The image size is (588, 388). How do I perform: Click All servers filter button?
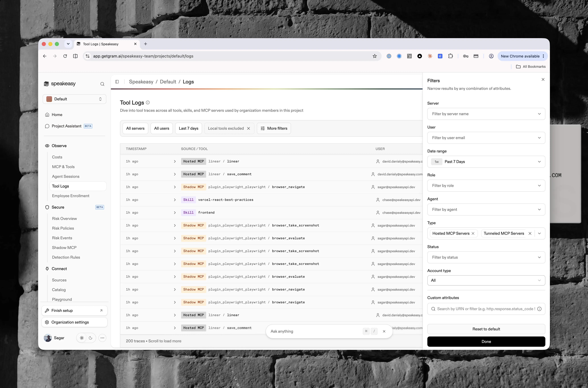[135, 128]
